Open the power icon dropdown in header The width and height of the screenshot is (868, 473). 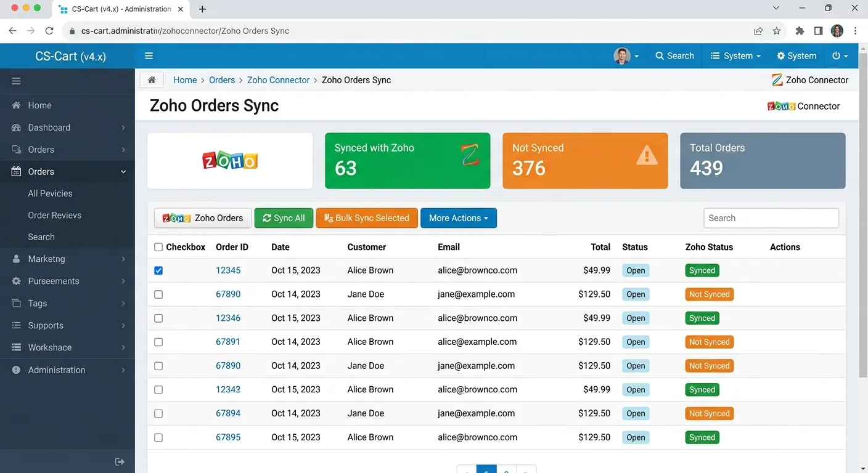pos(840,55)
